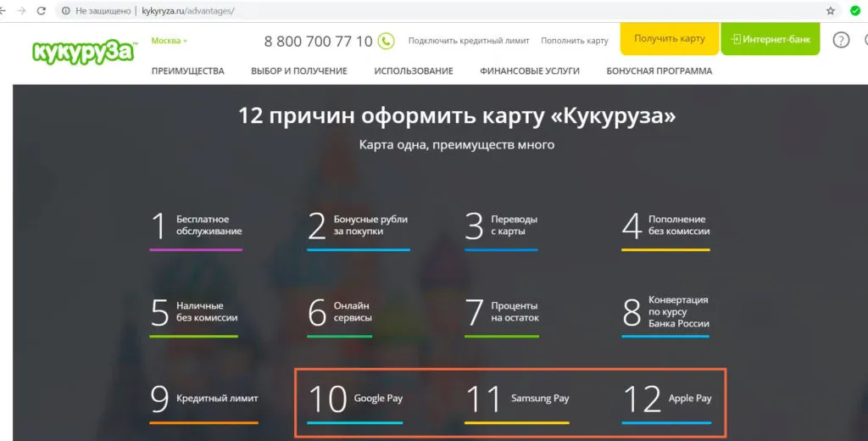868x441 pixels.
Task: Click the green phone call icon
Action: click(386, 41)
